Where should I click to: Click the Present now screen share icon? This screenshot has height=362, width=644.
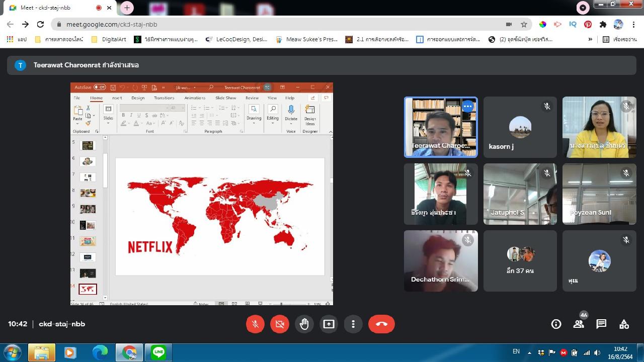[x=329, y=324]
